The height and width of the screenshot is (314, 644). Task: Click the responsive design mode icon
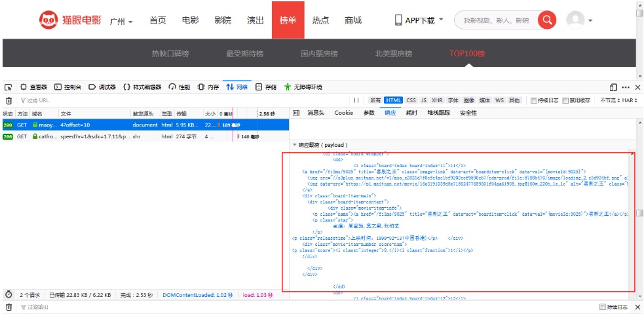click(613, 87)
